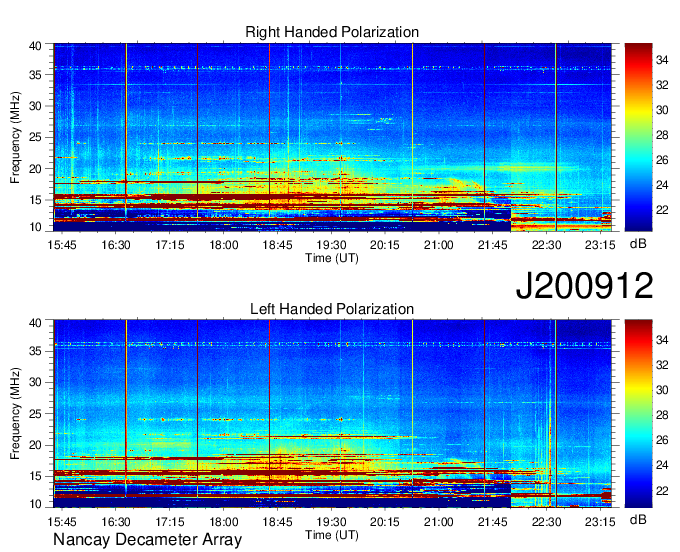Viewport: 680px width, 552px height.
Task: Click the "Right Handed Polarization" plot title
Action: (332, 32)
